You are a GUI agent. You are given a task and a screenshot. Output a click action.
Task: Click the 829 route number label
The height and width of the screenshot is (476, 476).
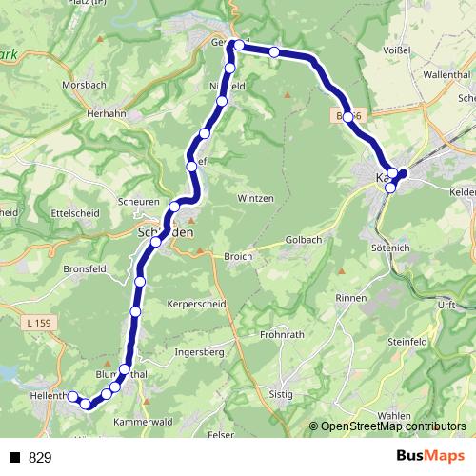(40, 458)
